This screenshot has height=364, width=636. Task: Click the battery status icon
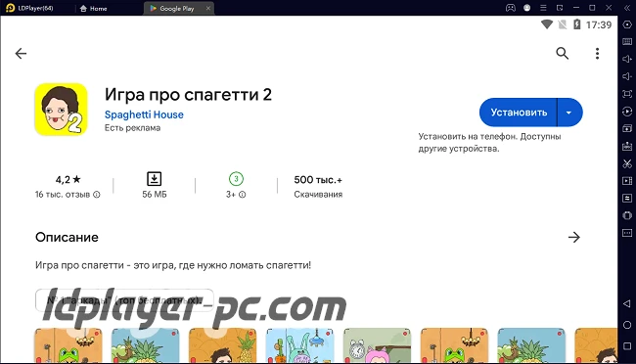point(576,24)
